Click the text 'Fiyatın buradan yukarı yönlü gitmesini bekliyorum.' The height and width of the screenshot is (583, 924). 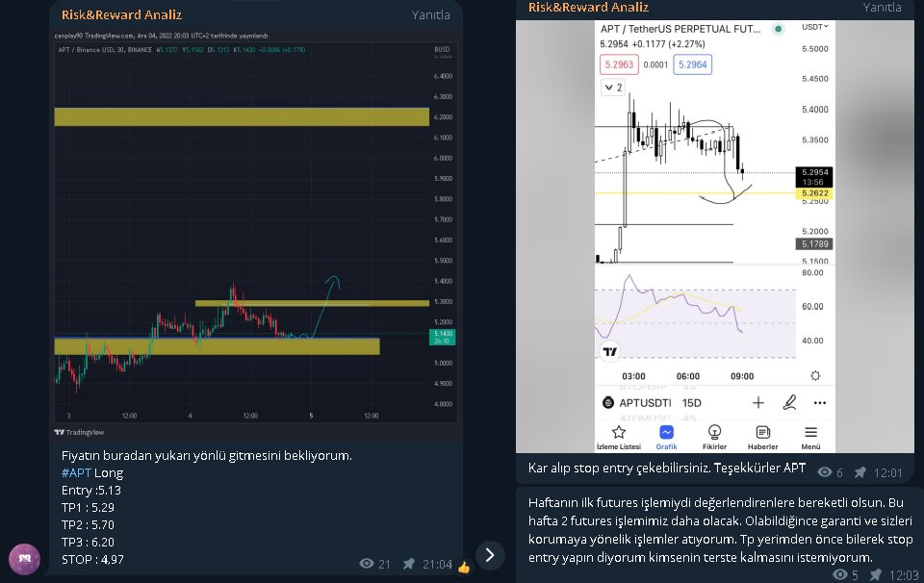(206, 455)
